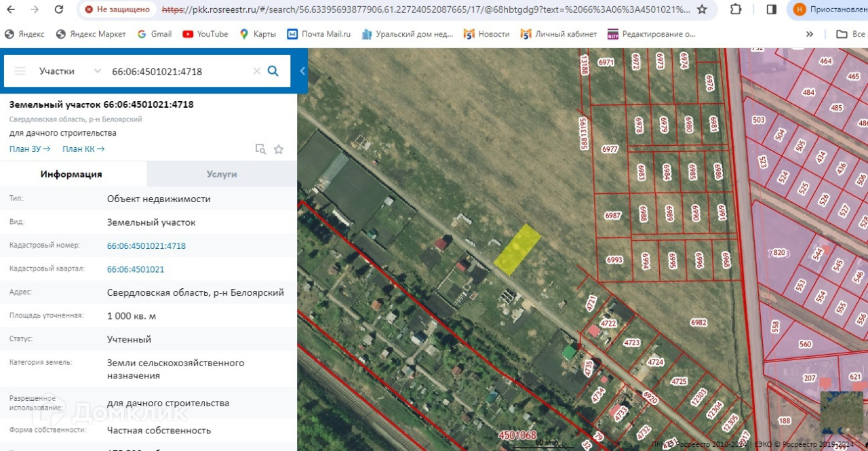868x451 pixels.
Task: Switch basemap using bottom-right map thumbnail
Action: [842, 412]
